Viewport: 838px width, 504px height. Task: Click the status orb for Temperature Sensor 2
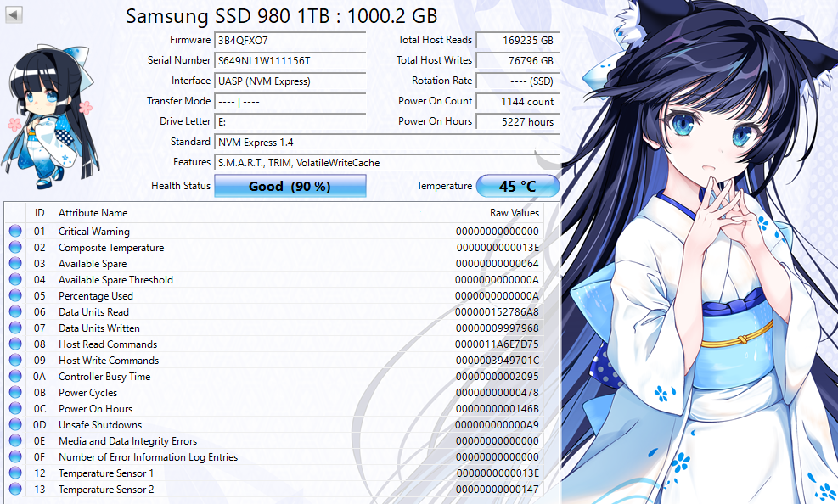tap(15, 489)
